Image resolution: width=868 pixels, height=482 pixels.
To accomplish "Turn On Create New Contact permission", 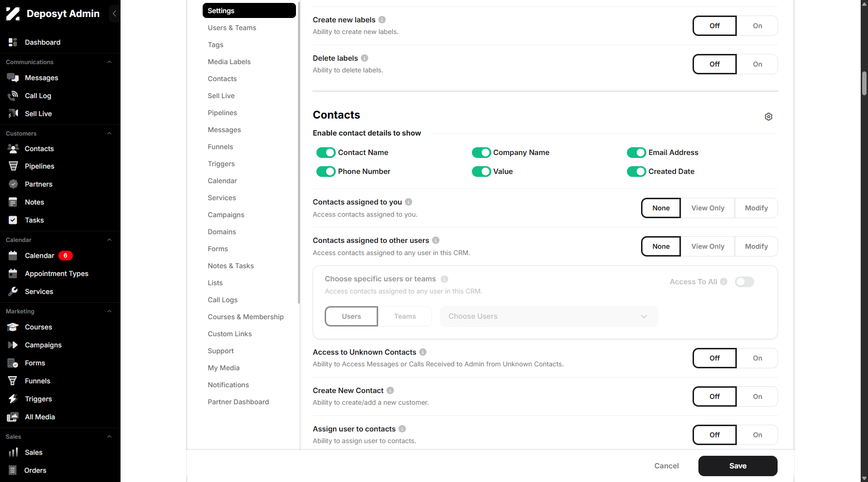I will pos(757,396).
